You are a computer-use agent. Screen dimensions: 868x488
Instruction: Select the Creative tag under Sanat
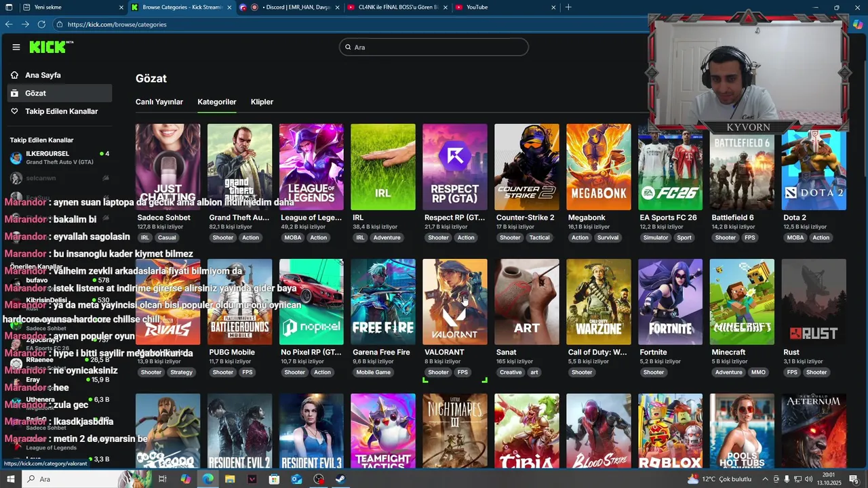pos(511,372)
